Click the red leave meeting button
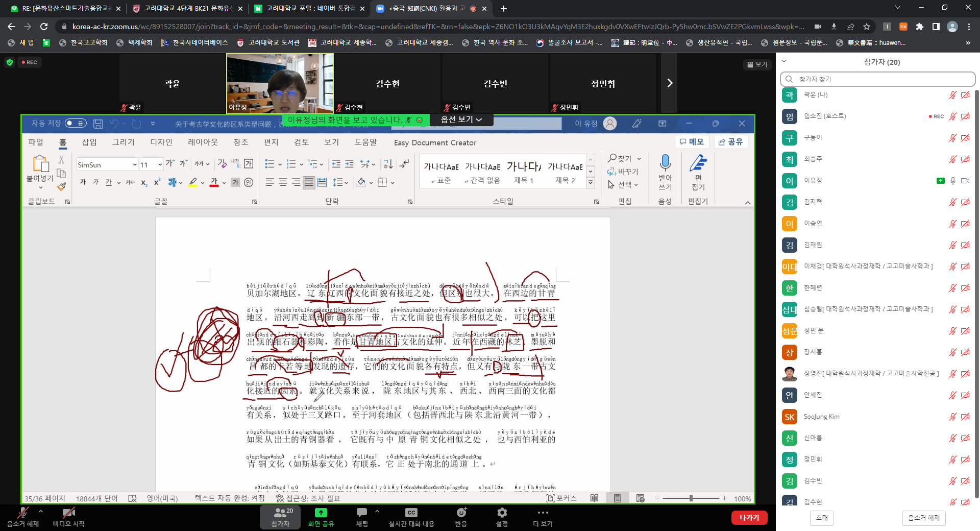The image size is (980, 531). 749,518
